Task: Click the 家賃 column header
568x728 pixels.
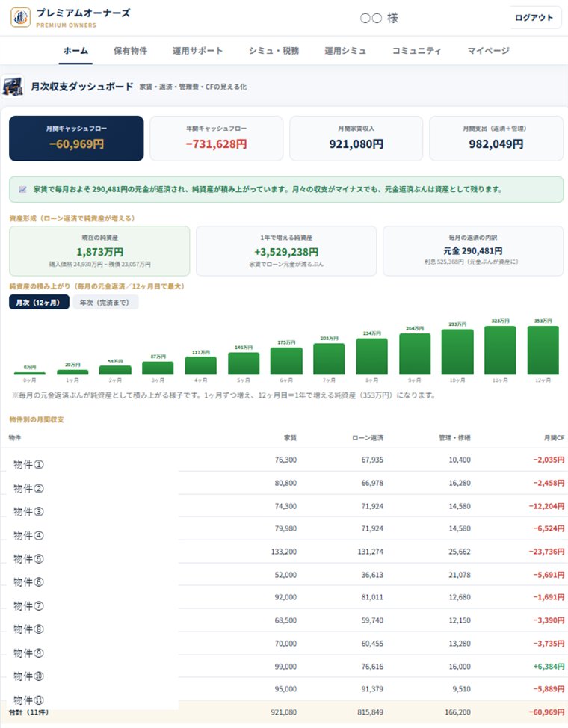Action: click(x=290, y=438)
